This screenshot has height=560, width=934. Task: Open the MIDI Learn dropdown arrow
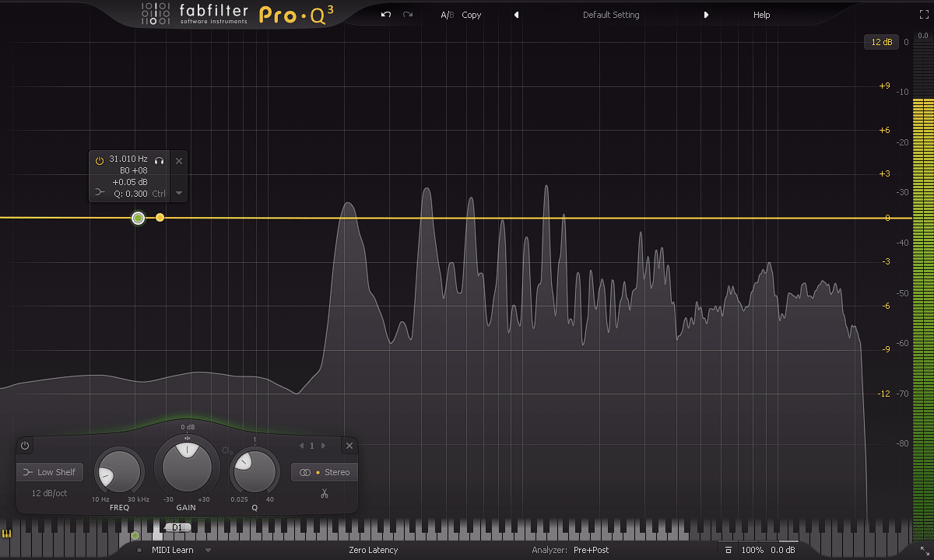pyautogui.click(x=208, y=551)
